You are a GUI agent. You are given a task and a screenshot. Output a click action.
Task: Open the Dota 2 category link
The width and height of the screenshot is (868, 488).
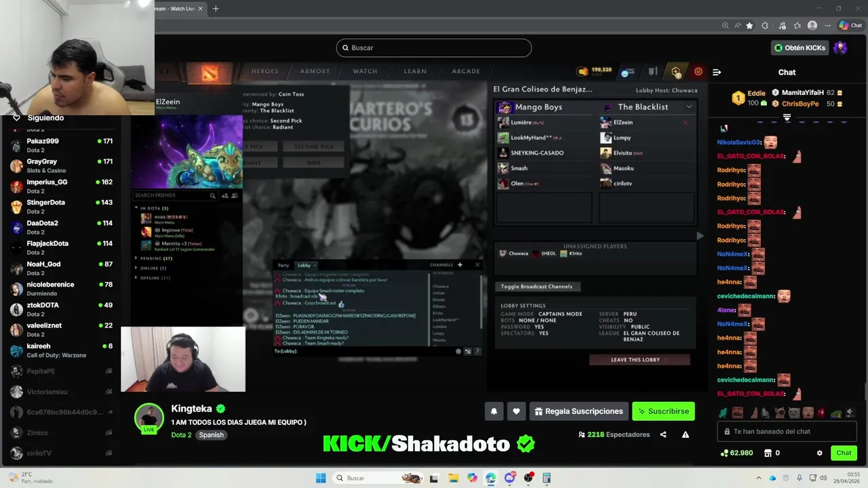click(x=181, y=435)
